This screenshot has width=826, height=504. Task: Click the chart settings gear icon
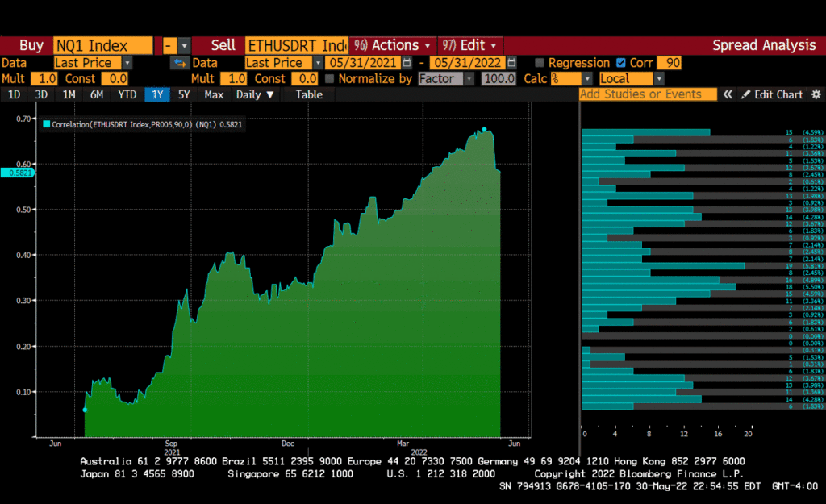pyautogui.click(x=813, y=94)
